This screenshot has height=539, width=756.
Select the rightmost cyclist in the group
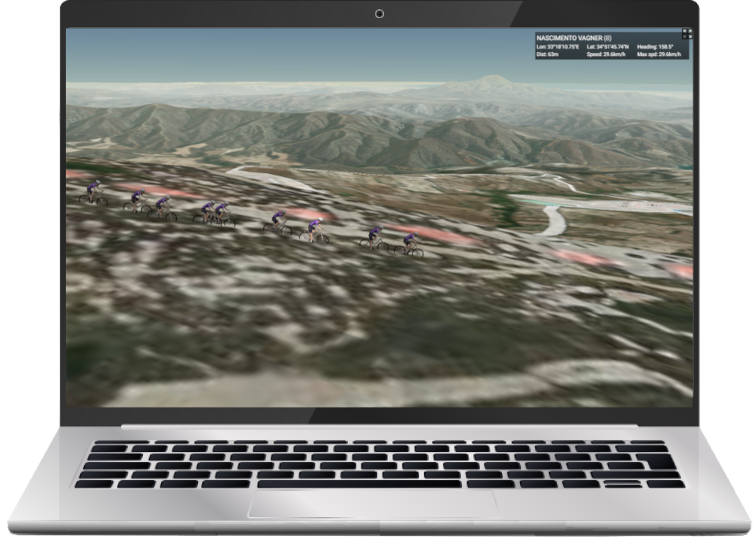409,244
